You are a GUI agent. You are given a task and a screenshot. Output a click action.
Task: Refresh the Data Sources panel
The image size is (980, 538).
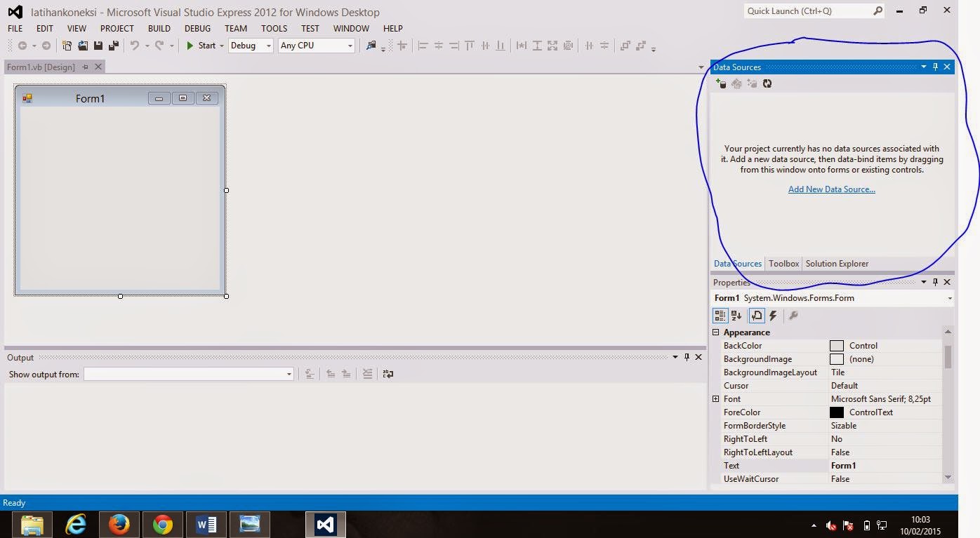coord(767,83)
